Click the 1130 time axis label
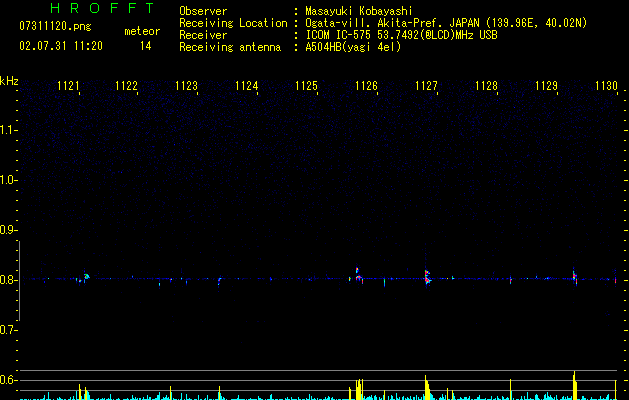 [x=607, y=86]
